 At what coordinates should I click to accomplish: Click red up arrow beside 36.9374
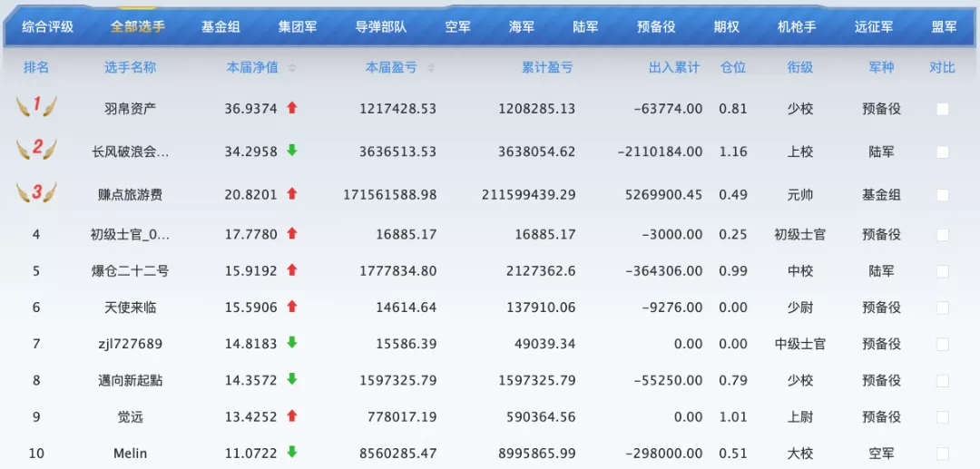tap(292, 107)
